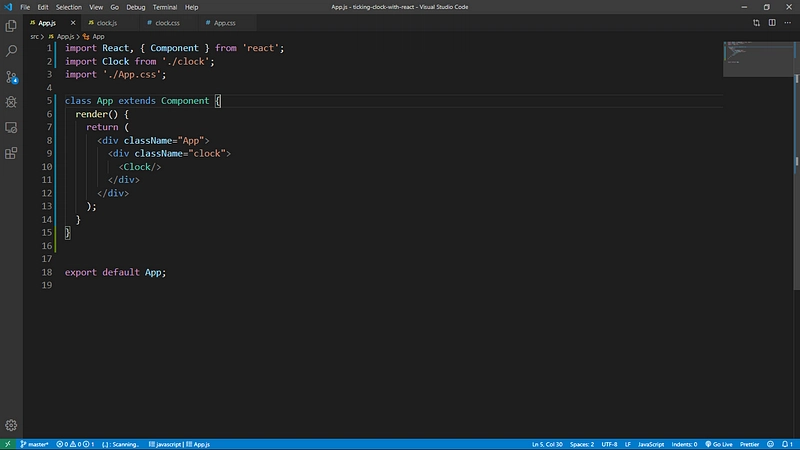The width and height of the screenshot is (800, 450).
Task: Click the Prettier status bar item
Action: (x=749, y=444)
